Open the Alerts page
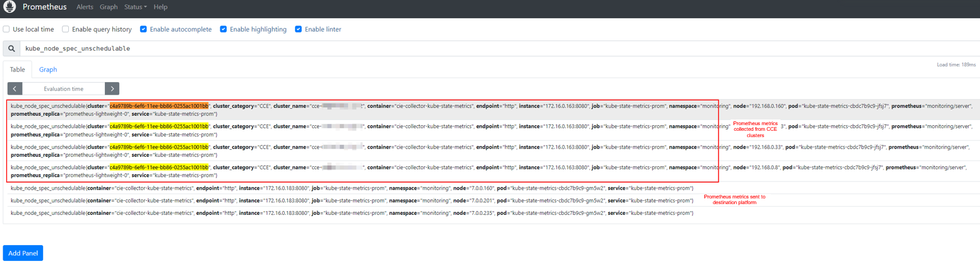The image size is (980, 273). [85, 7]
